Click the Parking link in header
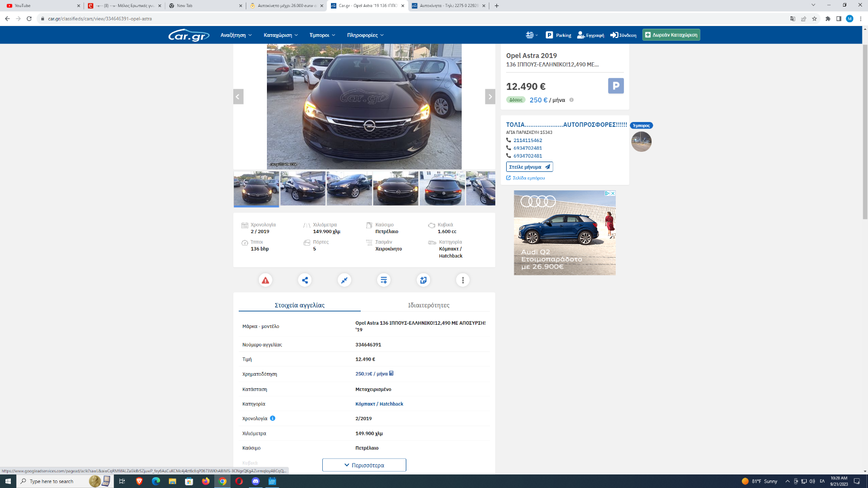 [558, 35]
